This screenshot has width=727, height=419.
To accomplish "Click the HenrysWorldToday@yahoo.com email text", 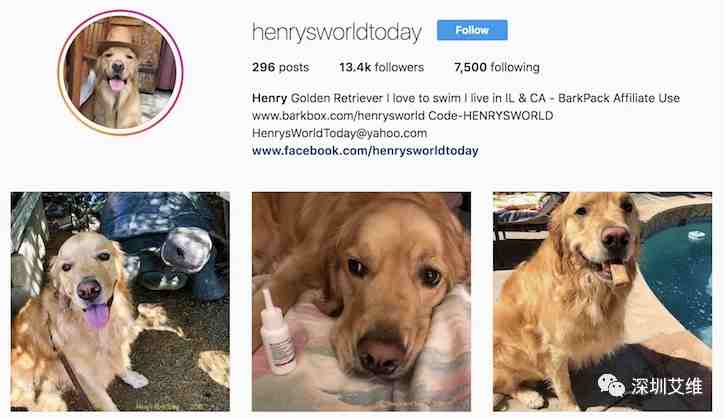I will pyautogui.click(x=339, y=133).
